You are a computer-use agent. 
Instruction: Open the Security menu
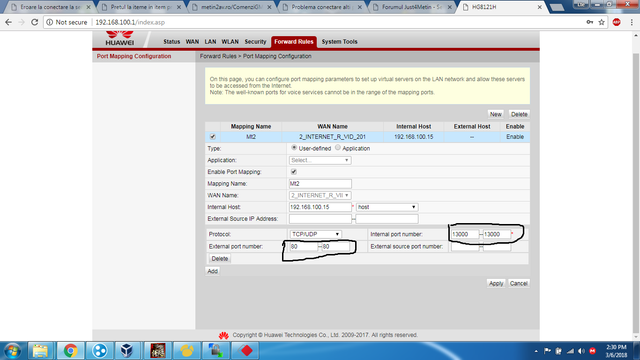point(255,42)
